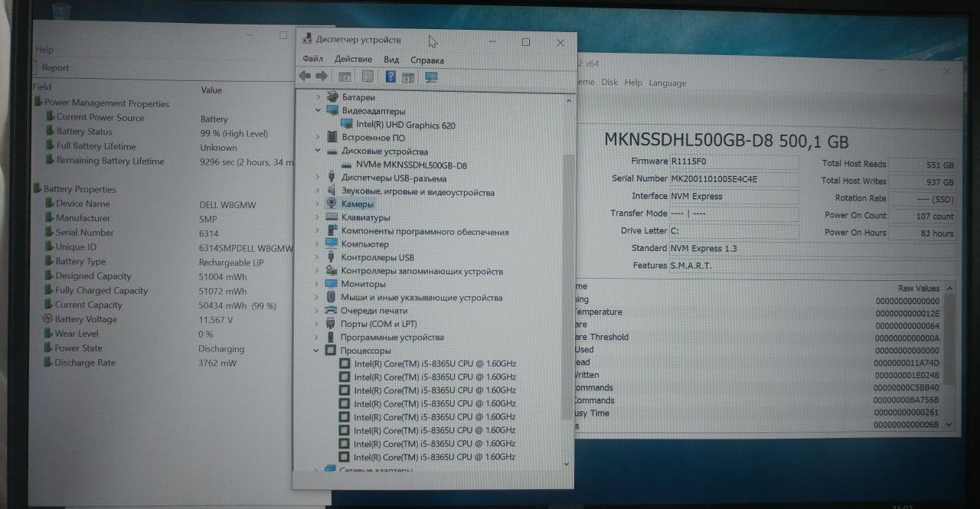980x509 pixels.
Task: Click the Total Host Reads value 551 GB
Action: coord(923,165)
